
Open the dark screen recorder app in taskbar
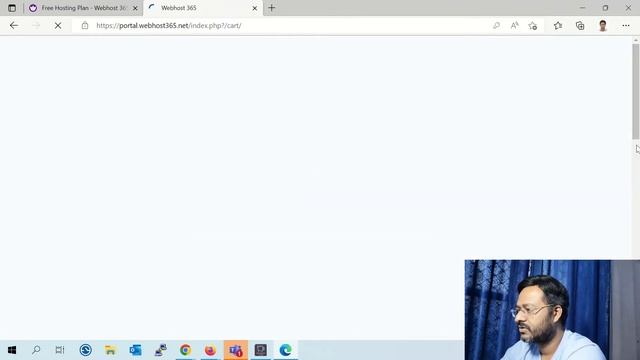point(260,350)
